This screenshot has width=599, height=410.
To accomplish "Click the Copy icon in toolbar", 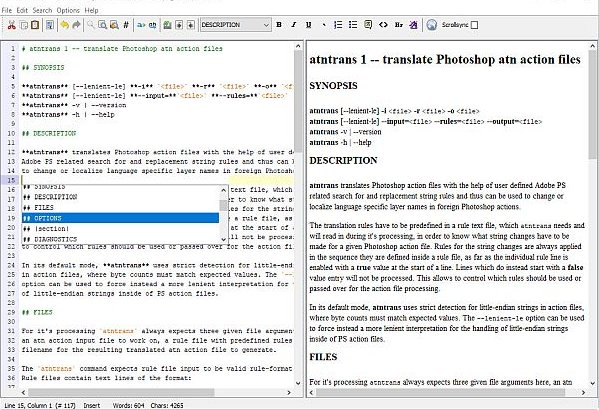I will click(24, 25).
